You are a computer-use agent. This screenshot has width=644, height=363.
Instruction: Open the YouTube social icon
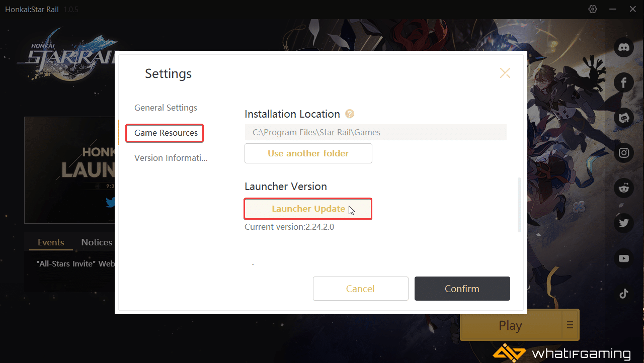pos(624,258)
